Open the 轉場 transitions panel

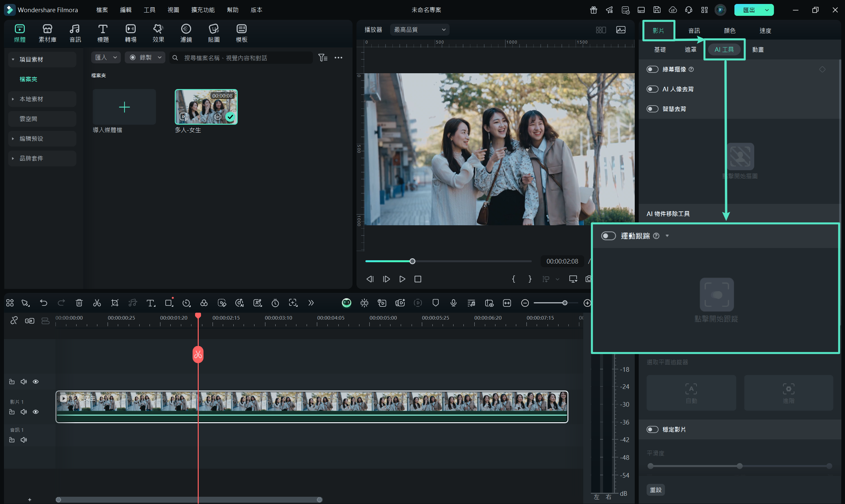click(130, 33)
